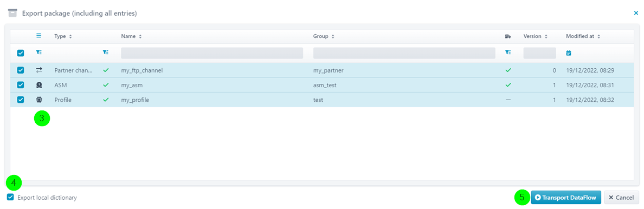Click the Profile row chip icon
This screenshot has height=209, width=644.
[x=39, y=100]
